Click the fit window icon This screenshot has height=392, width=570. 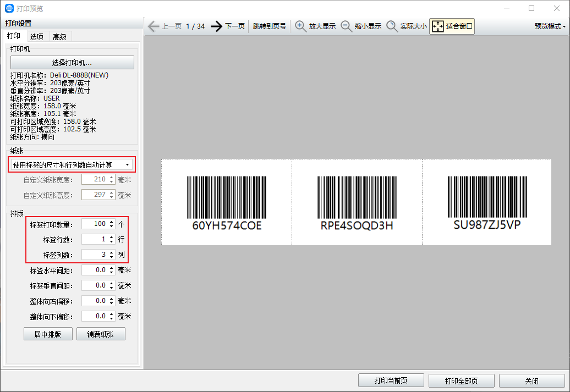click(x=438, y=26)
